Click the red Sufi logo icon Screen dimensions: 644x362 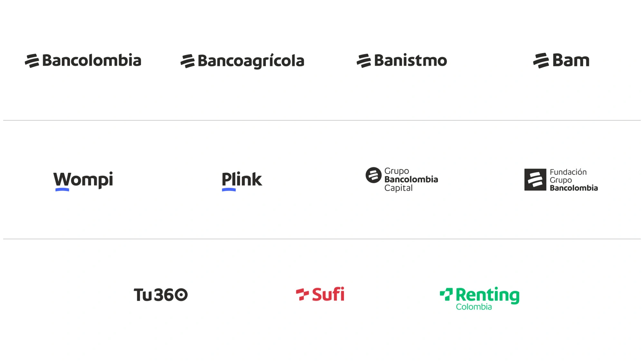(302, 294)
